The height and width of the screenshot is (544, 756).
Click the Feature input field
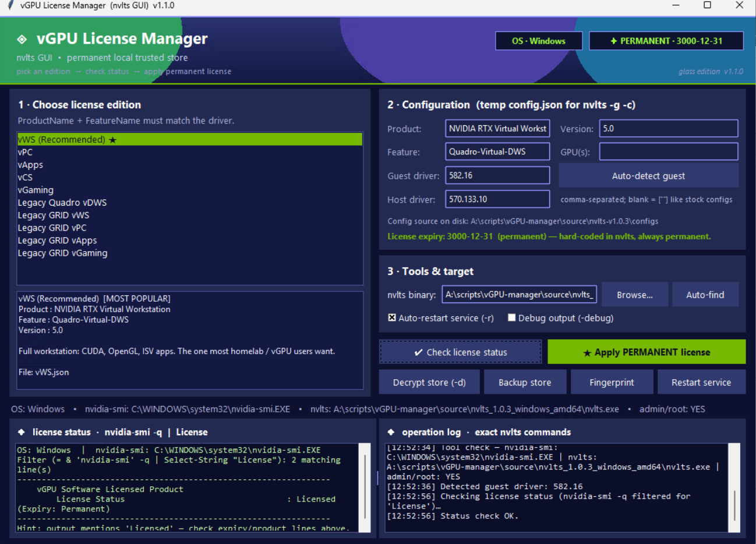click(497, 151)
